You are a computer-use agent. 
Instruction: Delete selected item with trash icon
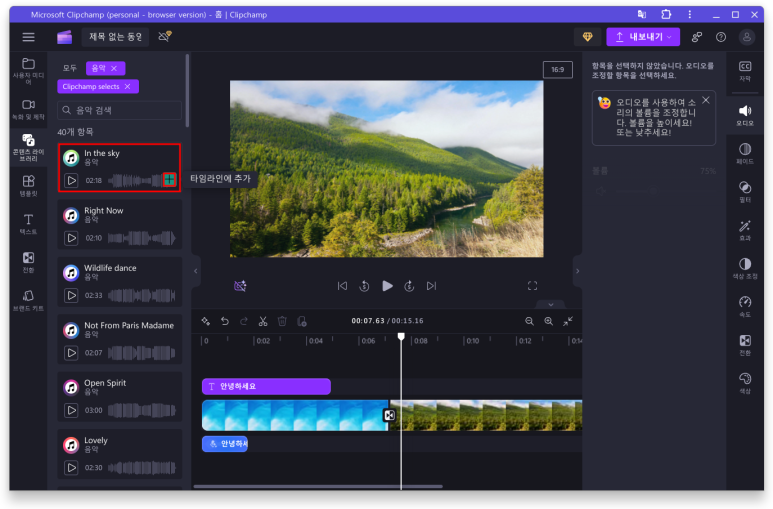click(x=282, y=322)
